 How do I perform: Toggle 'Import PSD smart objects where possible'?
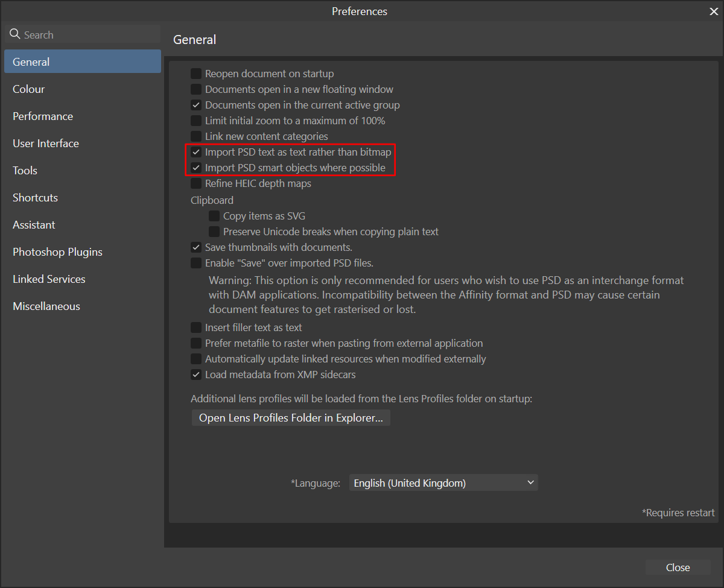pyautogui.click(x=195, y=168)
